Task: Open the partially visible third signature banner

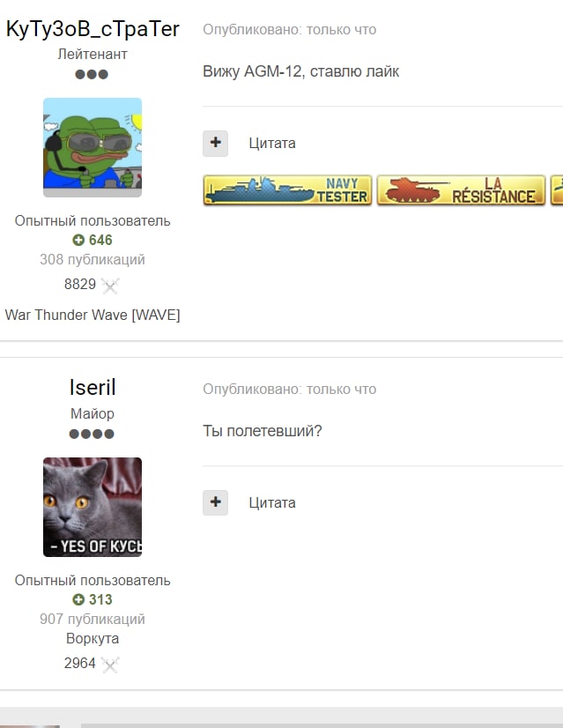Action: click(557, 189)
